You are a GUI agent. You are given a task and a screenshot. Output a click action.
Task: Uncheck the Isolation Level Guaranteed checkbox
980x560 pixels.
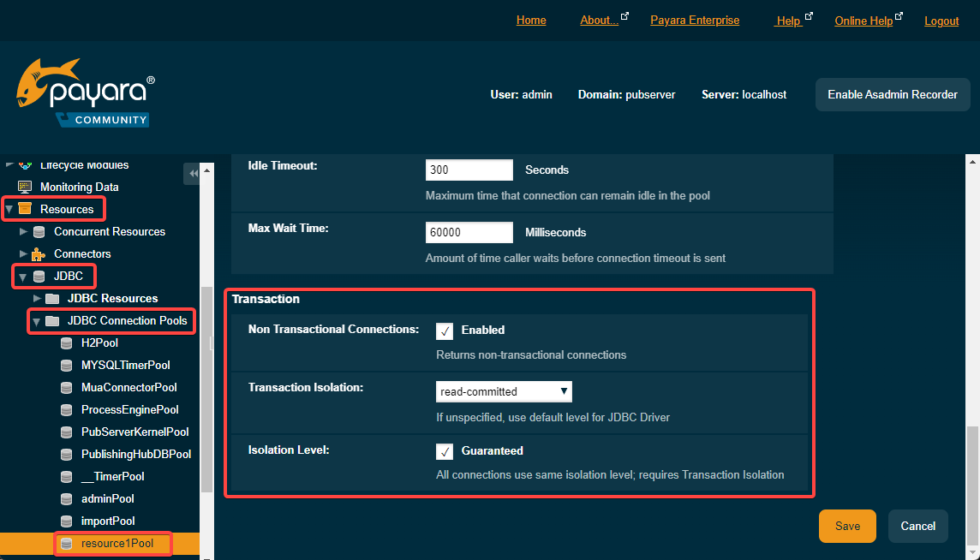(x=445, y=450)
